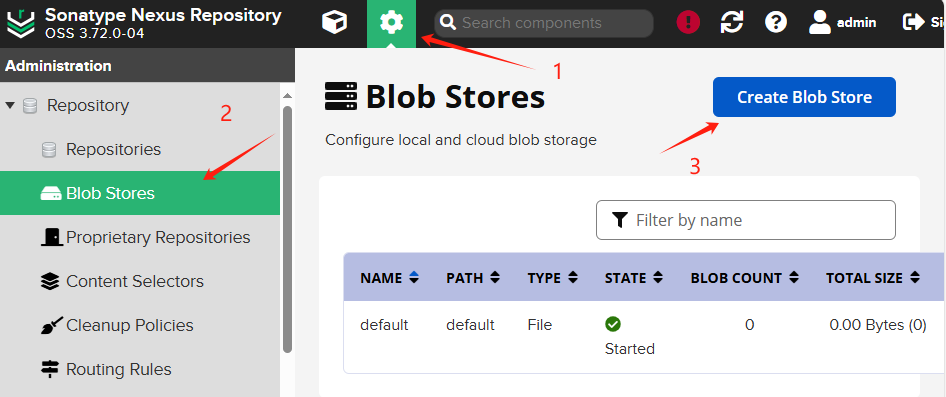Screen dimensions: 946x397
Task: Click the Proprietary Repositories door icon
Action: point(52,237)
